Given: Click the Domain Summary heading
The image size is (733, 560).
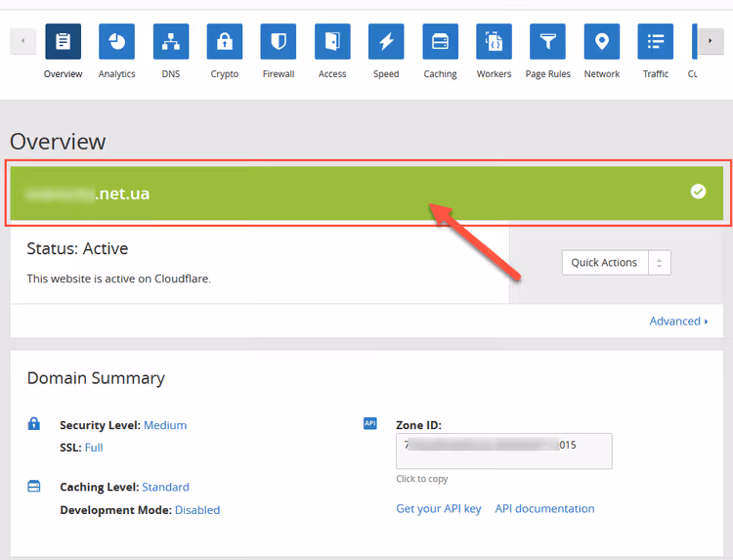Looking at the screenshot, I should coord(96,378).
